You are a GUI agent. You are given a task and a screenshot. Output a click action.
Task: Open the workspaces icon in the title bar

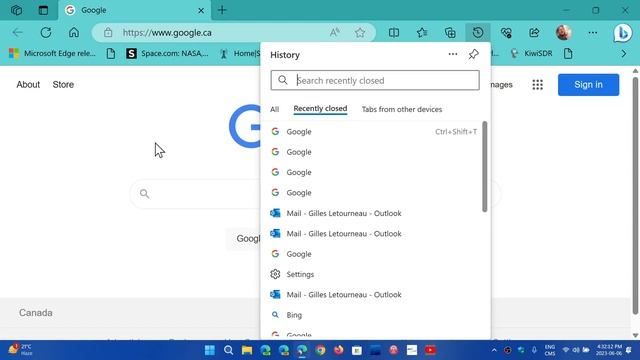tap(16, 10)
